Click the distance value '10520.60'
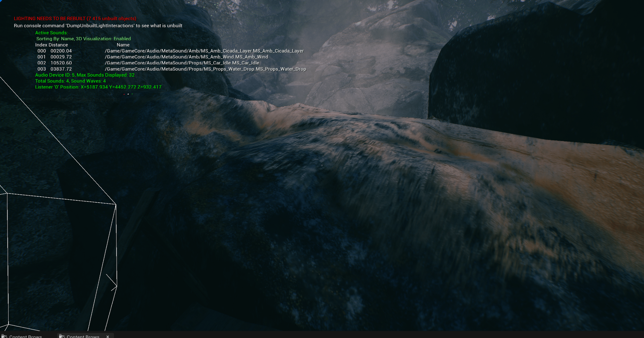This screenshot has width=644, height=338. click(x=61, y=63)
